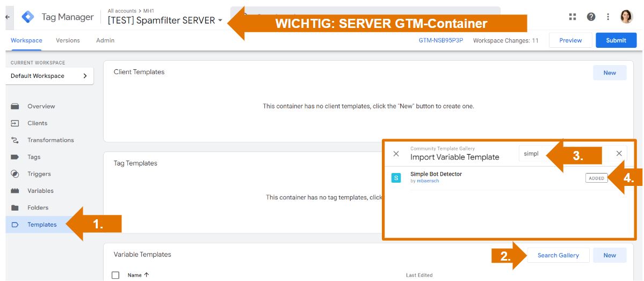Click the Variables sidebar icon

tap(15, 191)
